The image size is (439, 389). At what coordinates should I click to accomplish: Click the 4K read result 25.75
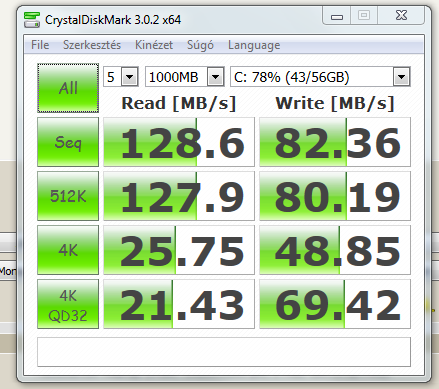point(179,250)
